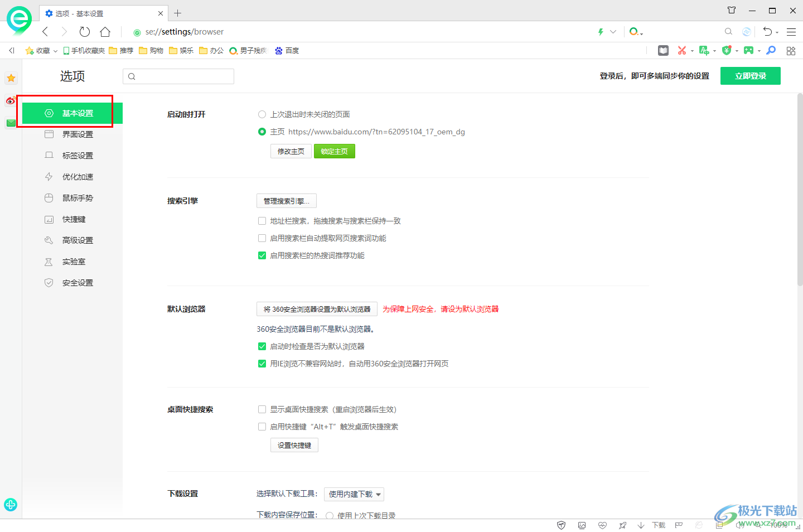This screenshot has height=532, width=803.
Task: Expand the 收藏 favorites dropdown
Action: click(55, 51)
